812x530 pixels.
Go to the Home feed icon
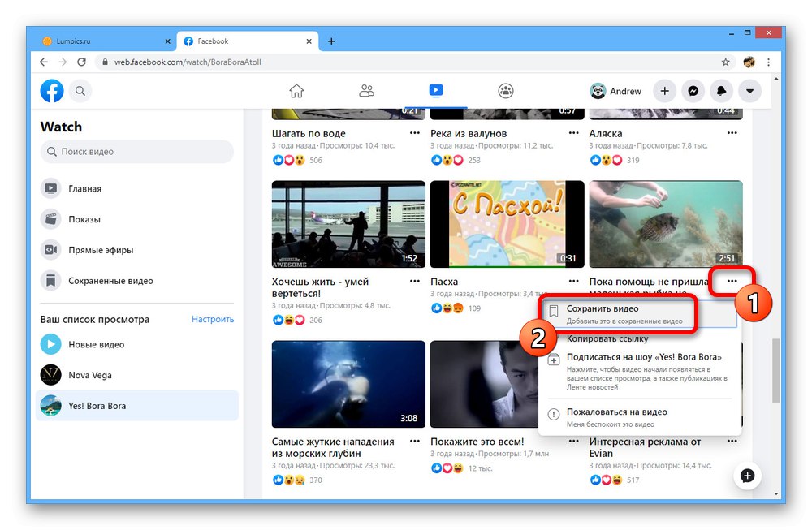pos(296,91)
